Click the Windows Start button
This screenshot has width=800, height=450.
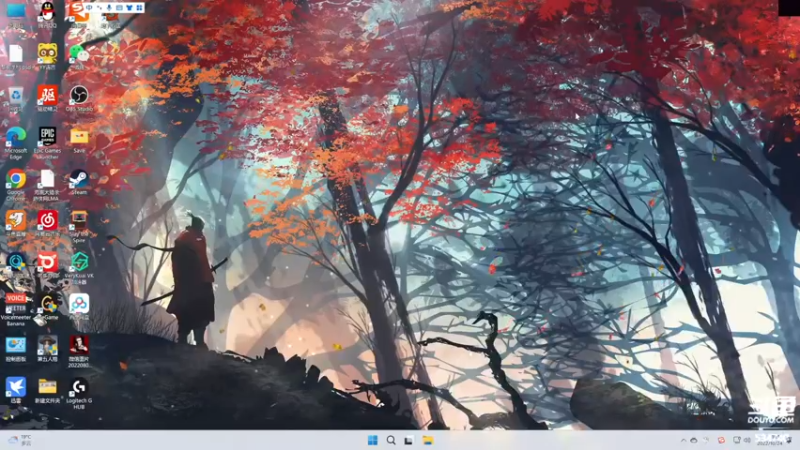click(372, 440)
